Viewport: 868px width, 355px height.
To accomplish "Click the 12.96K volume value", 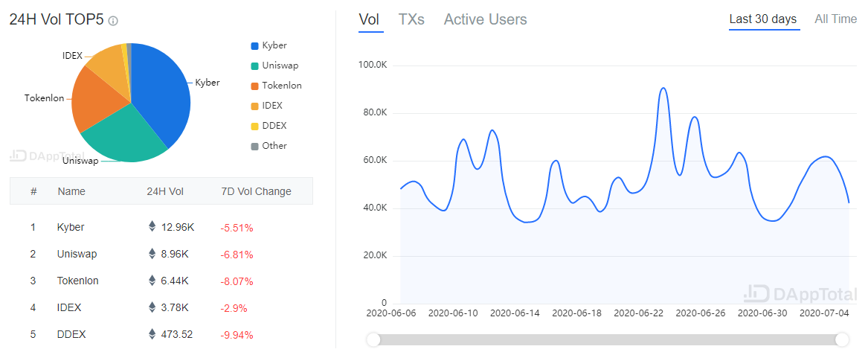I will point(176,227).
